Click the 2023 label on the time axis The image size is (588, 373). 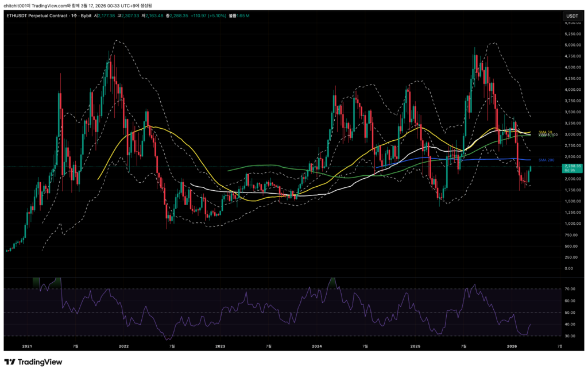pos(220,347)
